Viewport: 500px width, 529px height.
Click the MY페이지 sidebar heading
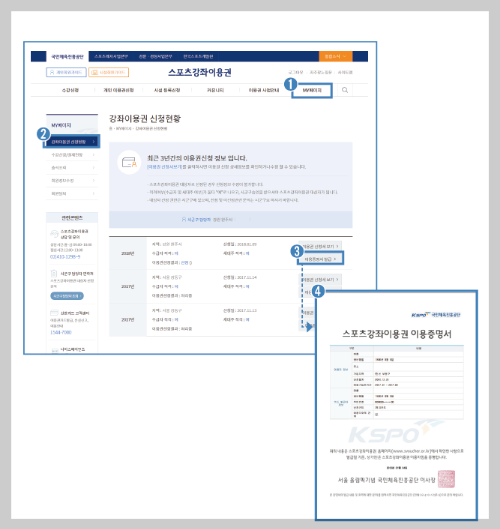click(61, 125)
